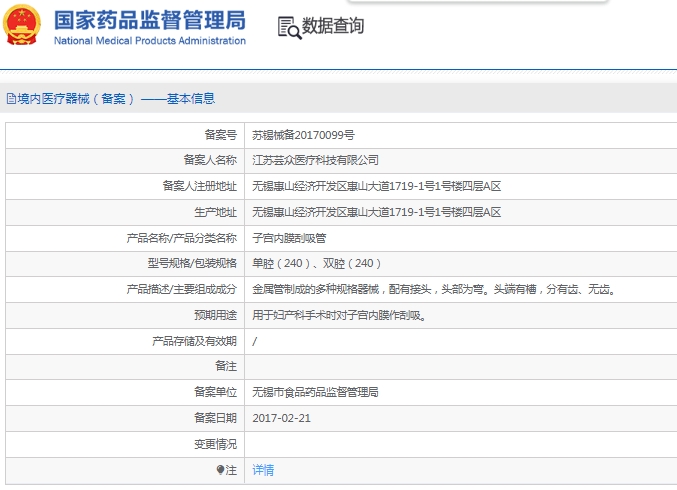Screen dimensions: 677x490
Task: Select the date 2017-02-21
Action: (x=282, y=418)
